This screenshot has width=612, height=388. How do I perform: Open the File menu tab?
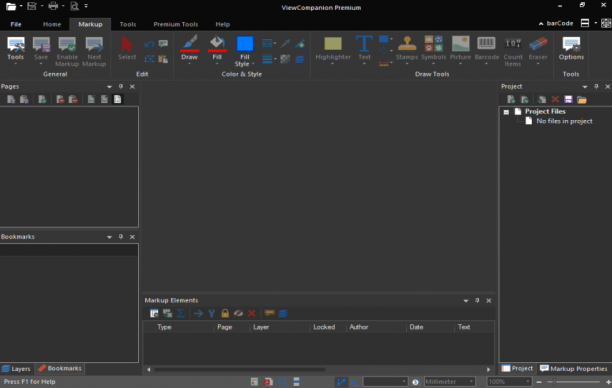click(16, 24)
